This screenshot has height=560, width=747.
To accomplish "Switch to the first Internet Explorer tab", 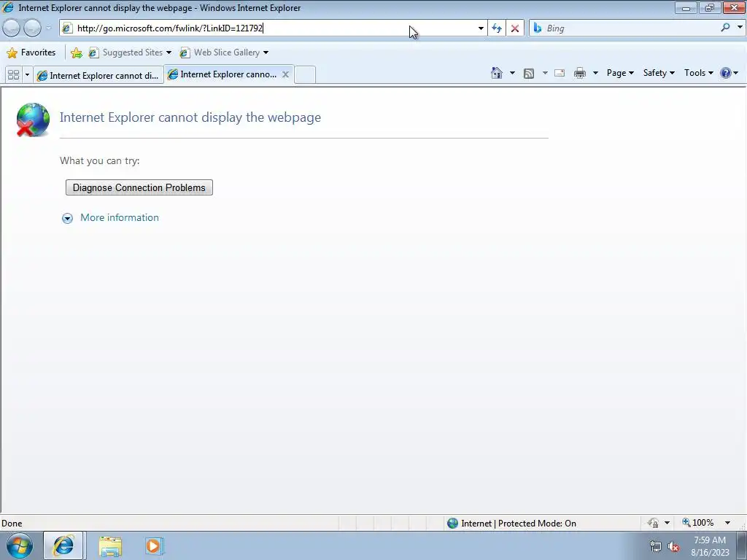I will [x=98, y=75].
